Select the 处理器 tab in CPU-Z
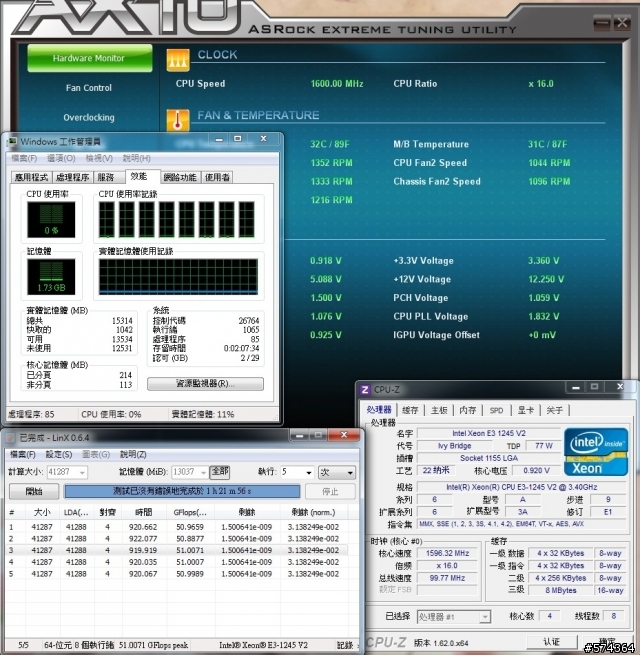 [x=379, y=410]
